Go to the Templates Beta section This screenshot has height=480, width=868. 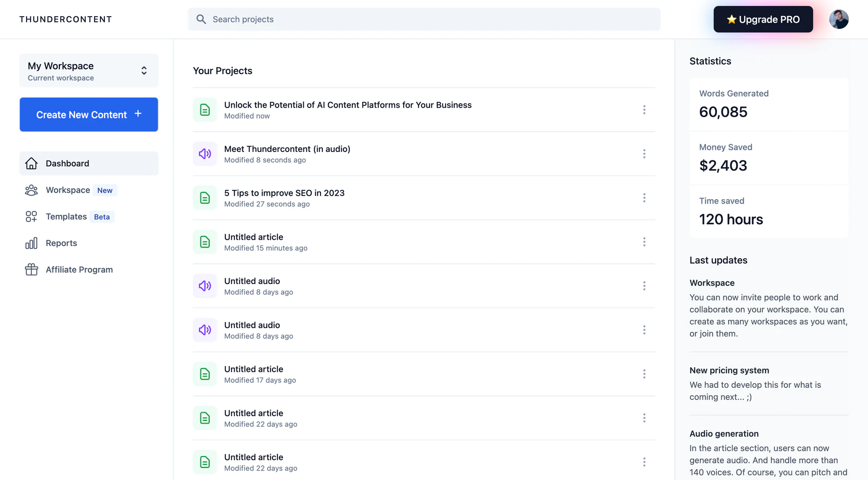66,216
